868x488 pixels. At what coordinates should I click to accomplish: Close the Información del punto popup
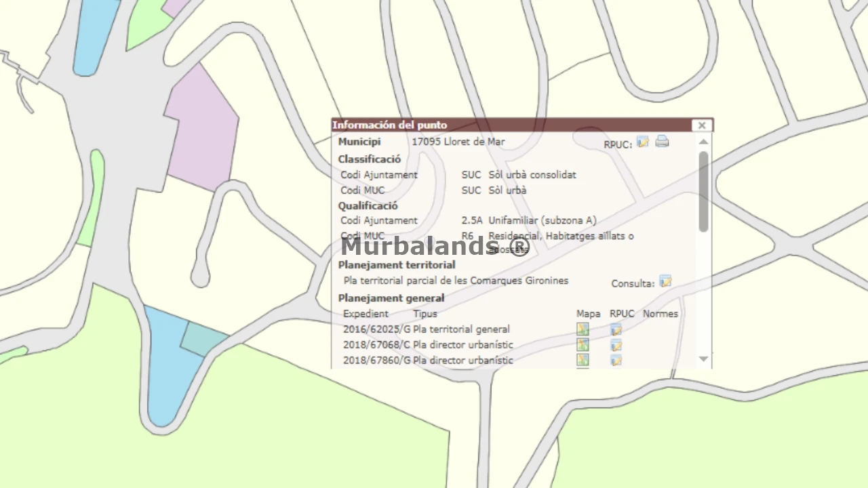coord(702,125)
